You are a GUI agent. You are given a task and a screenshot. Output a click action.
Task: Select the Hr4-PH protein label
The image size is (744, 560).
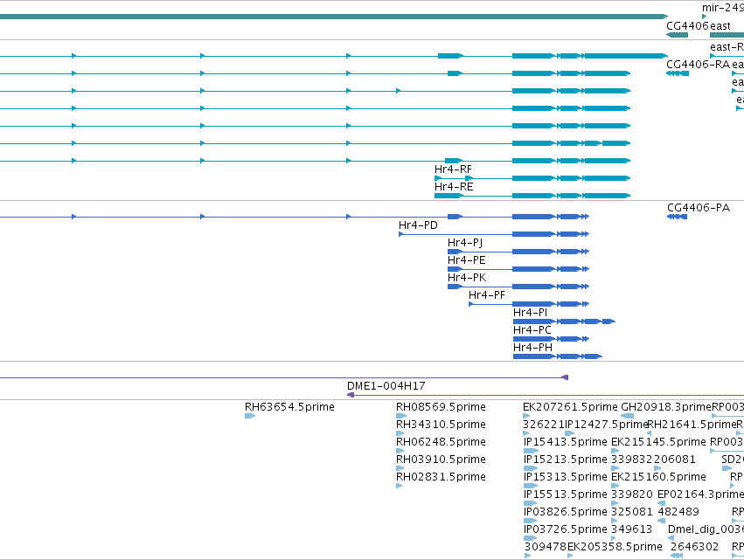532,348
